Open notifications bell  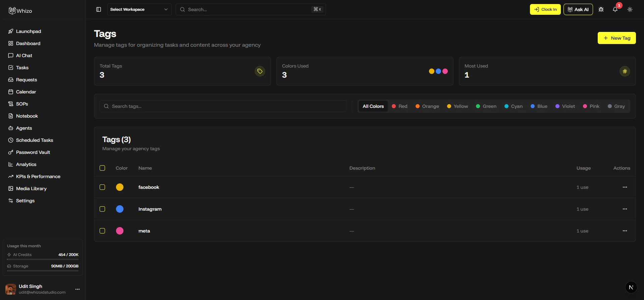click(615, 9)
